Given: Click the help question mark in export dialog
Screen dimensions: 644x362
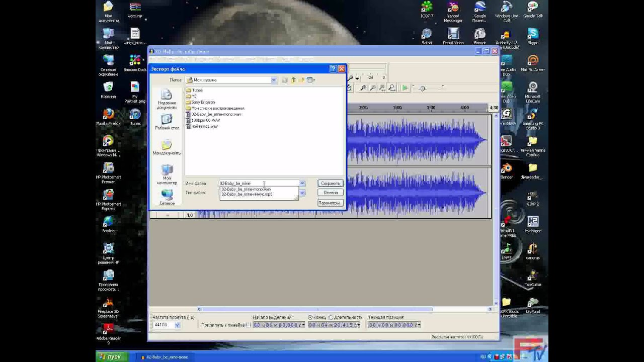Looking at the screenshot, I should [333, 69].
